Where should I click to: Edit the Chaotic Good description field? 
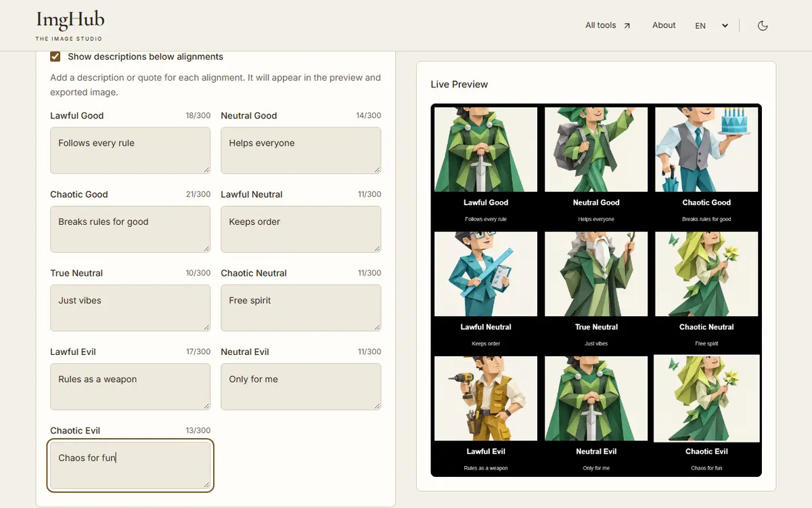click(x=130, y=229)
